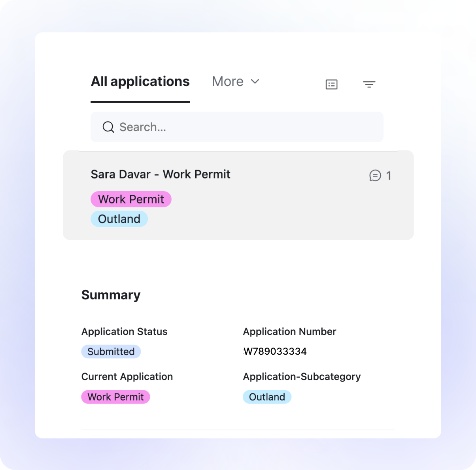The height and width of the screenshot is (470, 476).
Task: Click the pink Work Permit tag on card
Action: pos(131,199)
